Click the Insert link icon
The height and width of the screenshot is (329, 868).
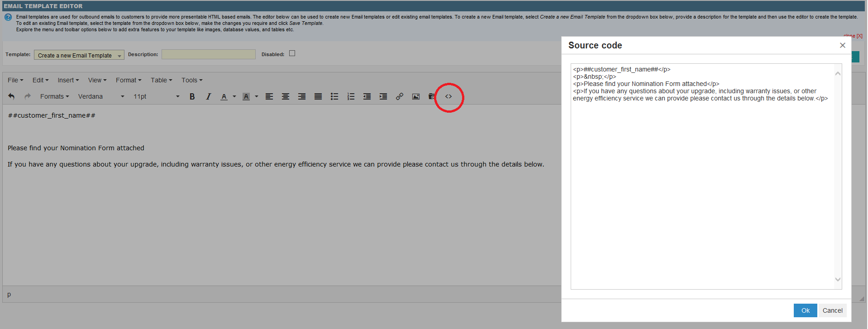point(399,96)
